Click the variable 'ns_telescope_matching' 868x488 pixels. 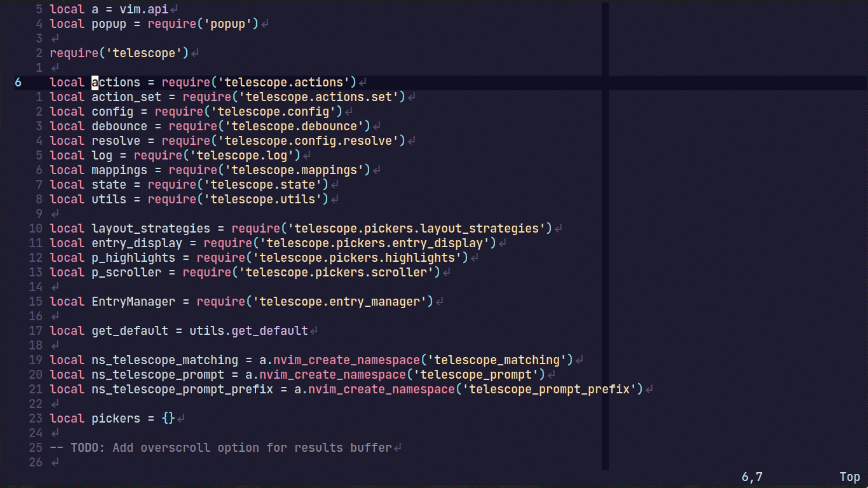tap(165, 360)
